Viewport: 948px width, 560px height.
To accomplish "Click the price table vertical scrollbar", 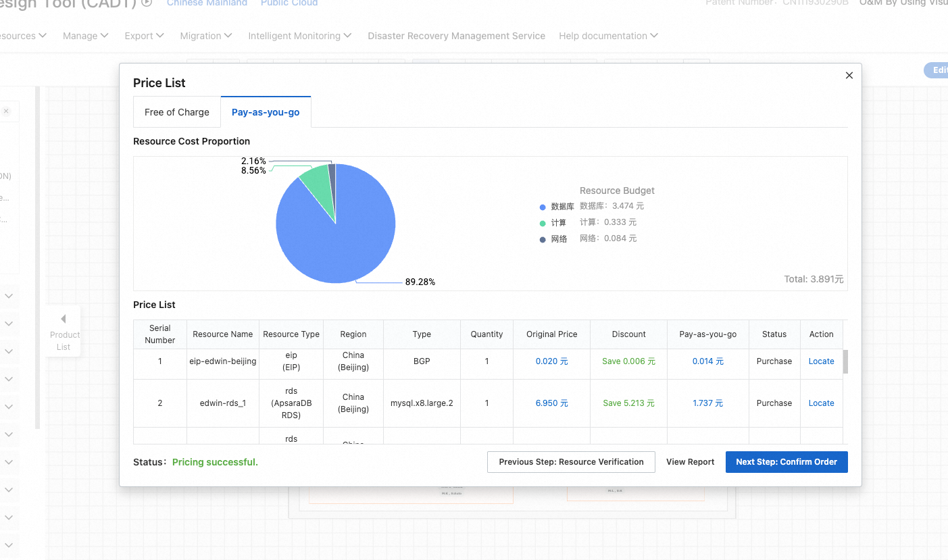I will pos(845,361).
